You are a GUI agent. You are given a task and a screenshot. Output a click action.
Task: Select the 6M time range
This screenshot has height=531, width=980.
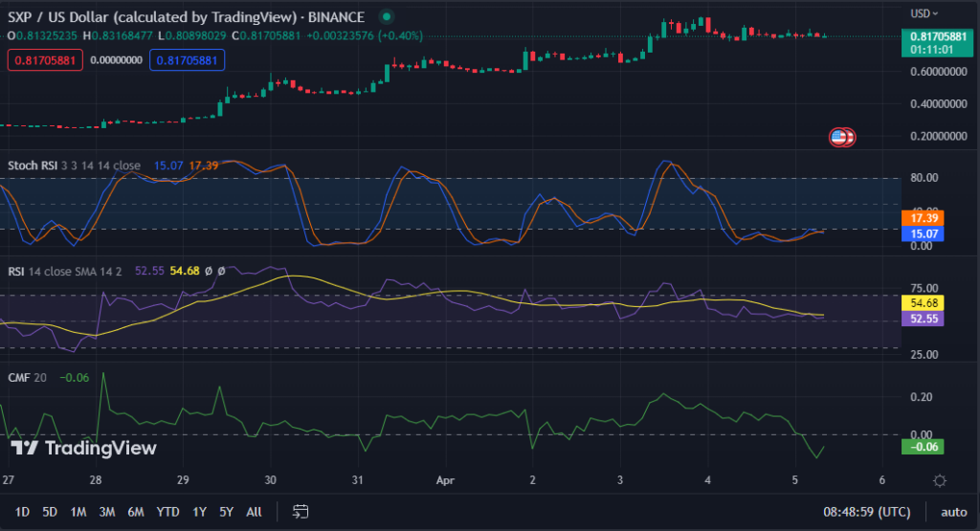point(136,512)
